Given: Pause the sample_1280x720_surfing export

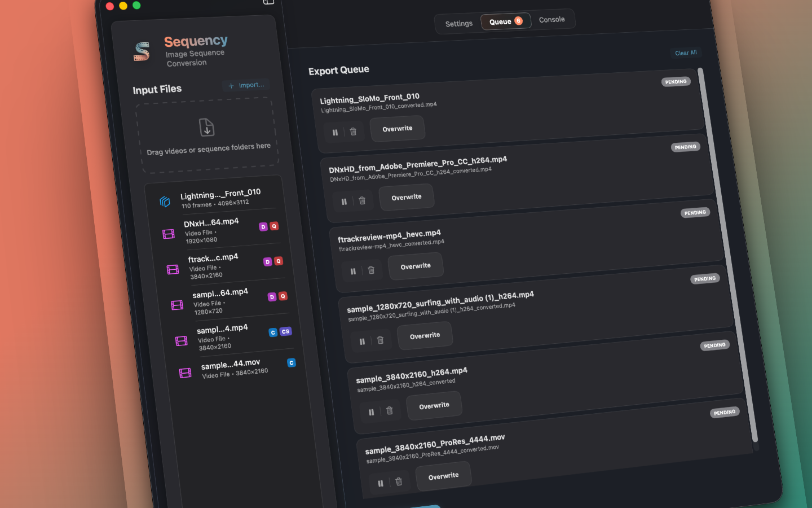Looking at the screenshot, I should coord(362,341).
